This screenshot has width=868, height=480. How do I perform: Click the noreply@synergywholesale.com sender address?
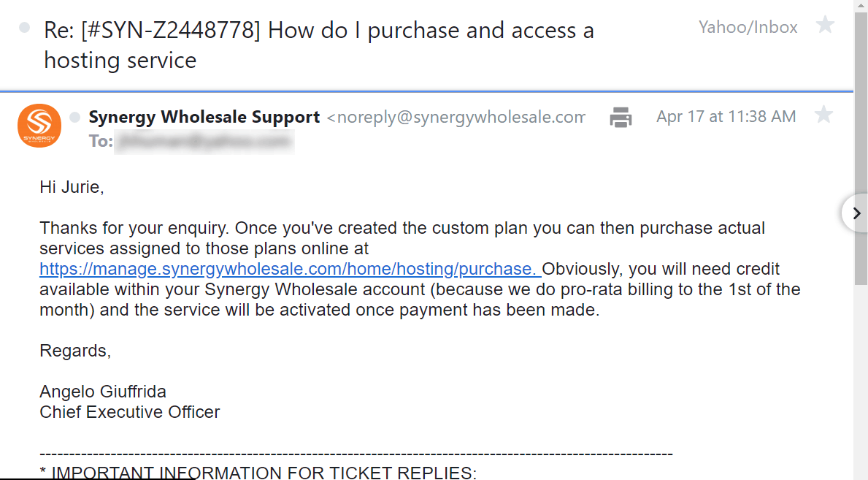pyautogui.click(x=456, y=117)
